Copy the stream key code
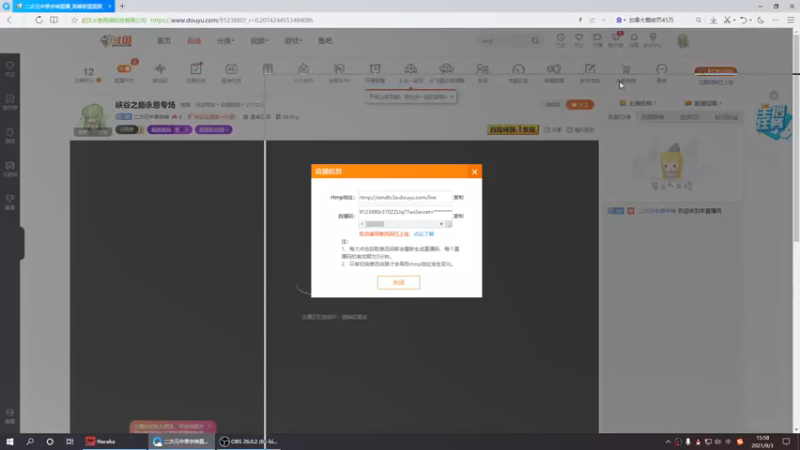Image resolution: width=800 pixels, height=450 pixels. point(458,216)
